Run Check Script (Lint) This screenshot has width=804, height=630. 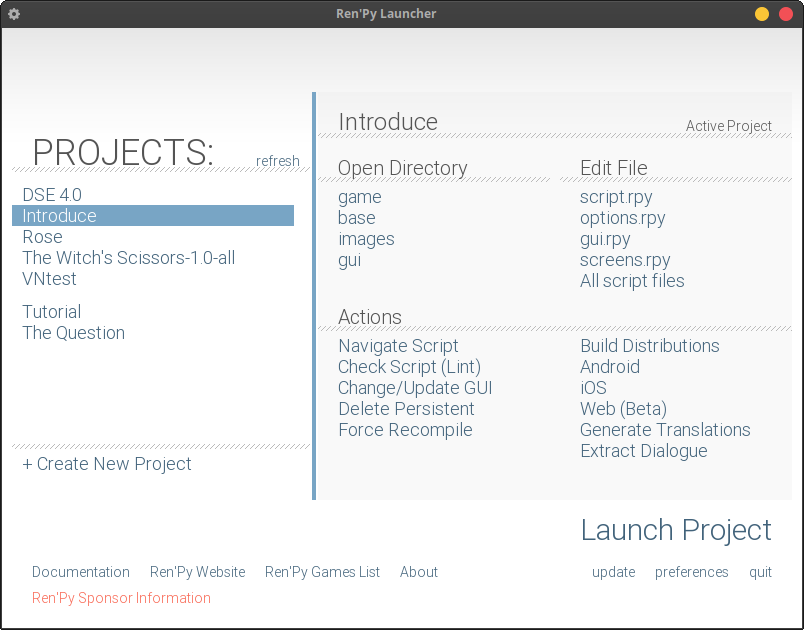point(408,367)
